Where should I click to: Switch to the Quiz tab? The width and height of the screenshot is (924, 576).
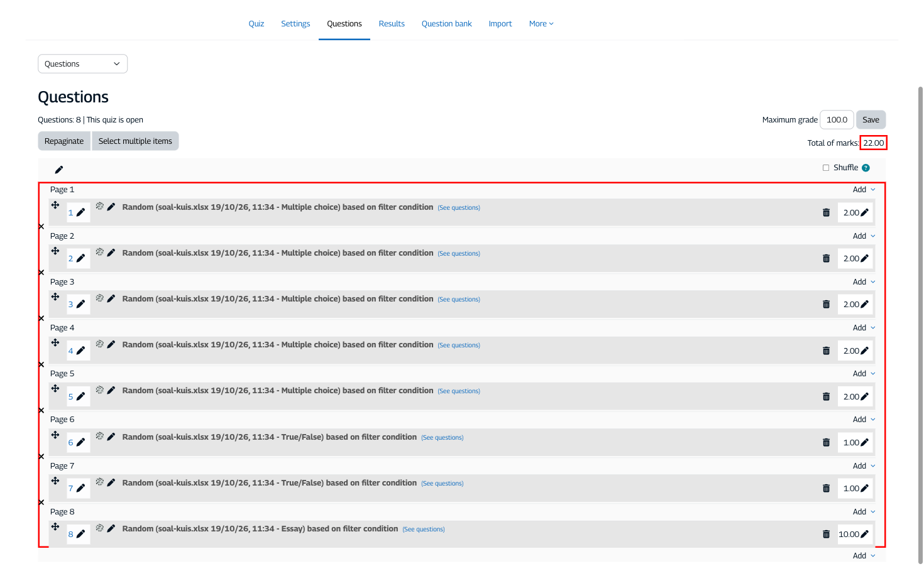(256, 24)
